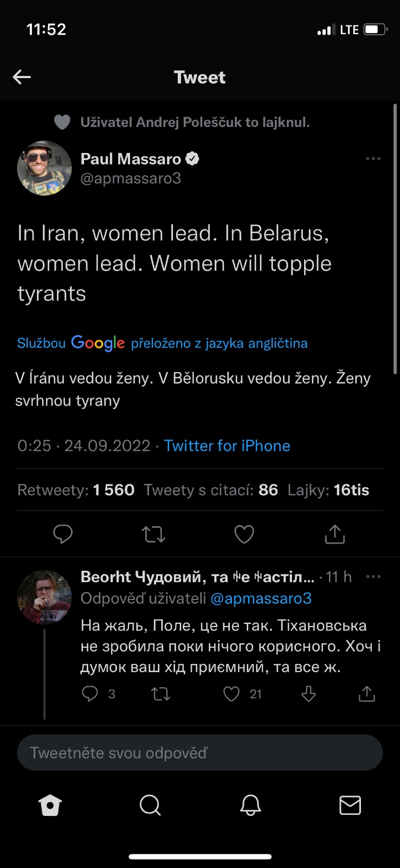Go to Home tab
Viewport: 400px width, 868px height.
click(50, 806)
